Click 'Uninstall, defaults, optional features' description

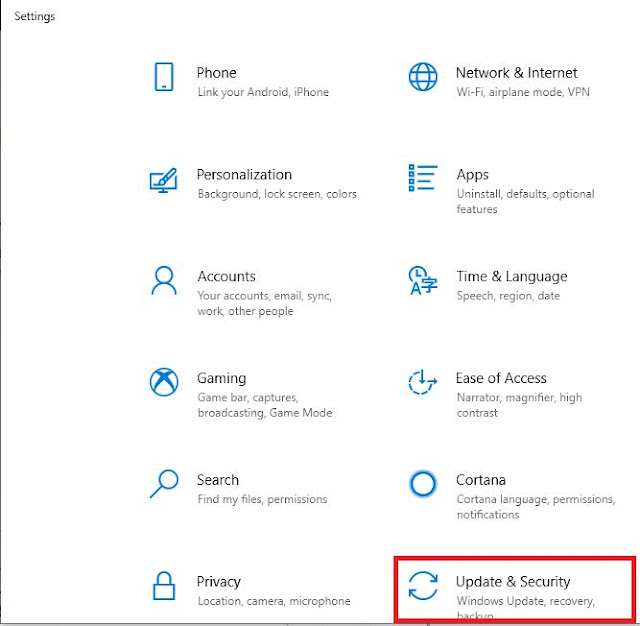click(x=525, y=201)
